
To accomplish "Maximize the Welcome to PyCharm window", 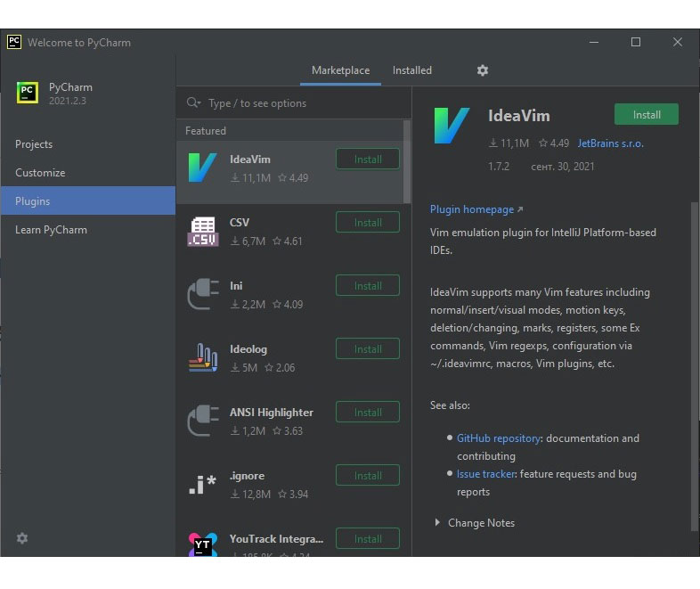I will (x=636, y=42).
